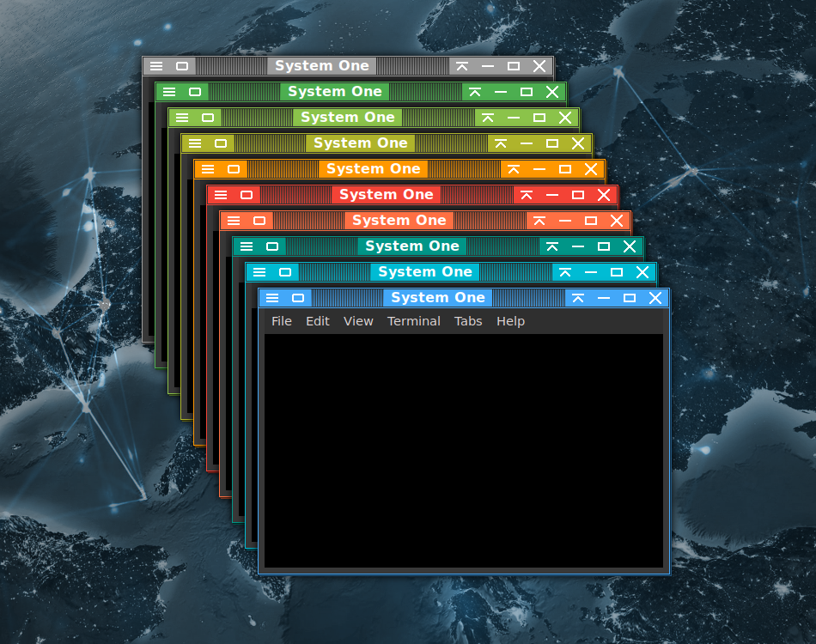The width and height of the screenshot is (816, 644).
Task: Toggle the stick button on the coral window
Action: tap(259, 221)
